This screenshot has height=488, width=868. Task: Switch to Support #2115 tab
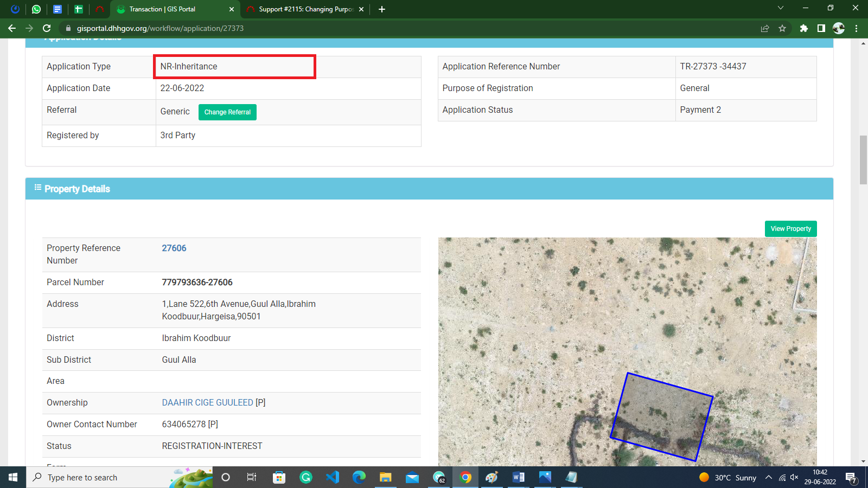[x=305, y=9]
